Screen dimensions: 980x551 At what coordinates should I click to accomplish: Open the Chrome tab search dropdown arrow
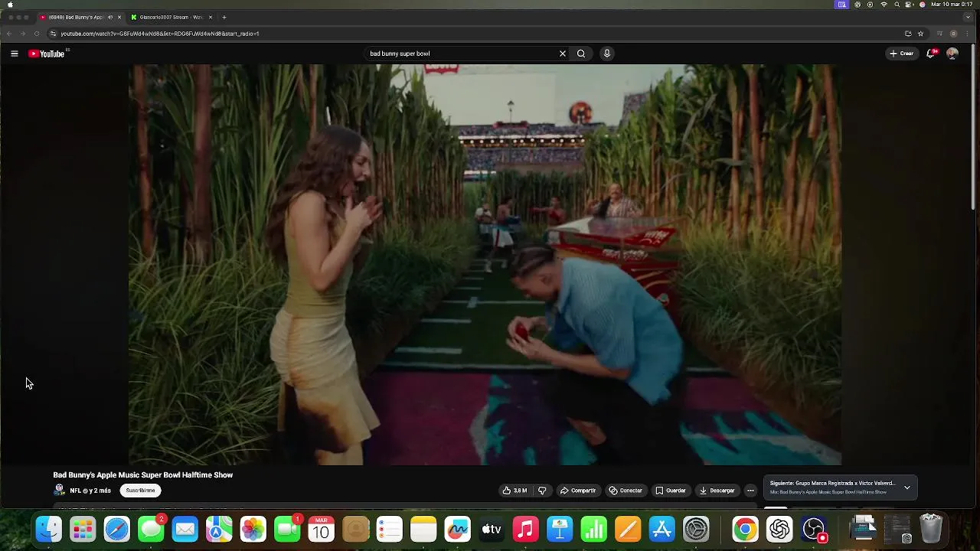(968, 17)
